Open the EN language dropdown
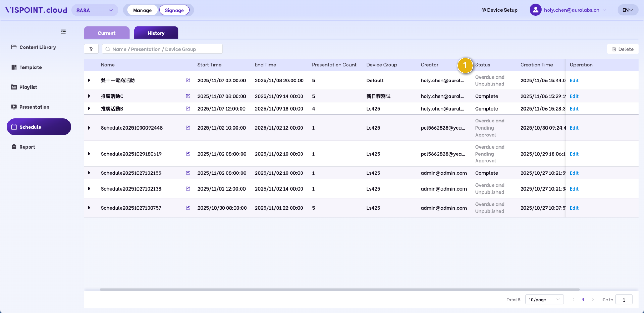Image resolution: width=644 pixels, height=313 pixels. click(x=627, y=10)
